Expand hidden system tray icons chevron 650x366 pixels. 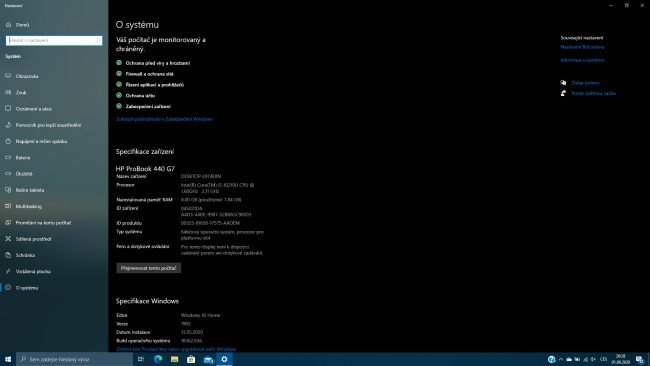pyautogui.click(x=561, y=359)
